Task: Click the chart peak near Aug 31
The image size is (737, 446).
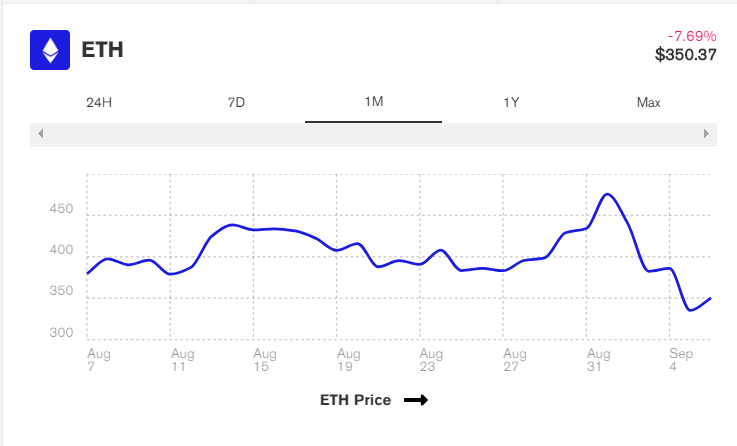Action: click(608, 194)
